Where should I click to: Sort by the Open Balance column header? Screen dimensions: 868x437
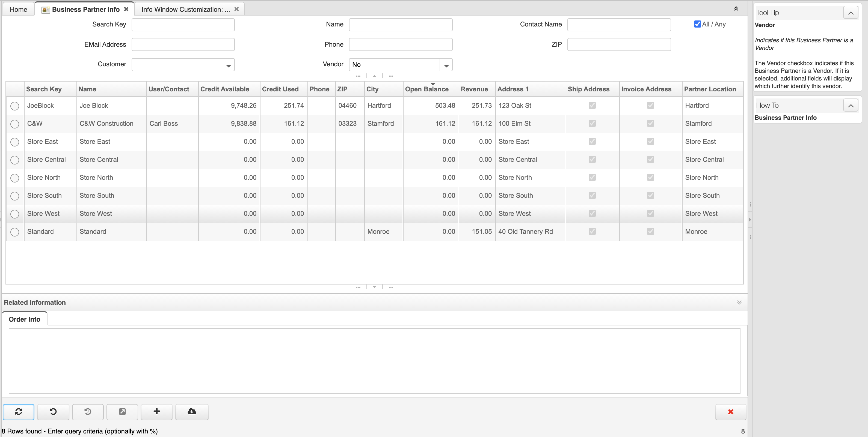pos(426,89)
